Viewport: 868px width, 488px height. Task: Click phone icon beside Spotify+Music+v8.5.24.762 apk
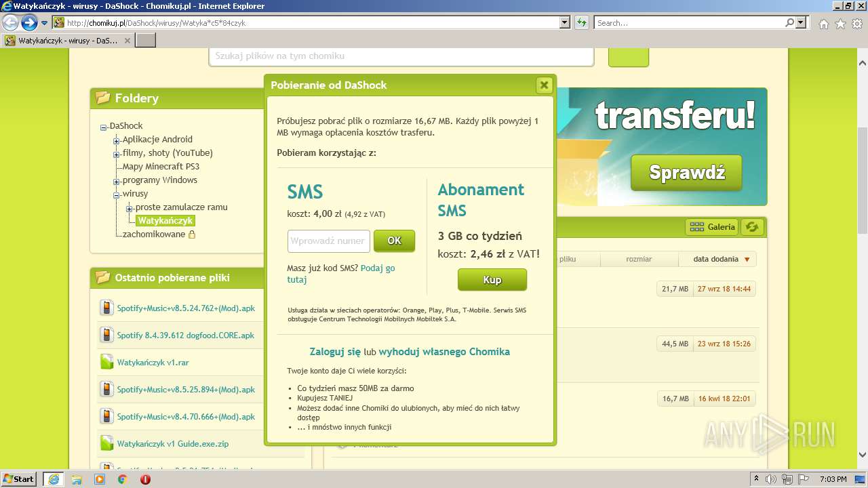pos(106,308)
